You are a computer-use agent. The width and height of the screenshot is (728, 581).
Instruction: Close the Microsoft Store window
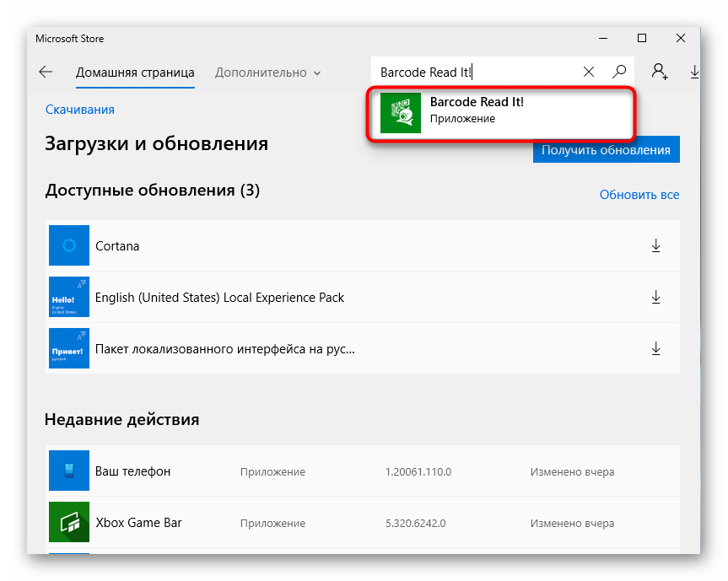tap(681, 38)
